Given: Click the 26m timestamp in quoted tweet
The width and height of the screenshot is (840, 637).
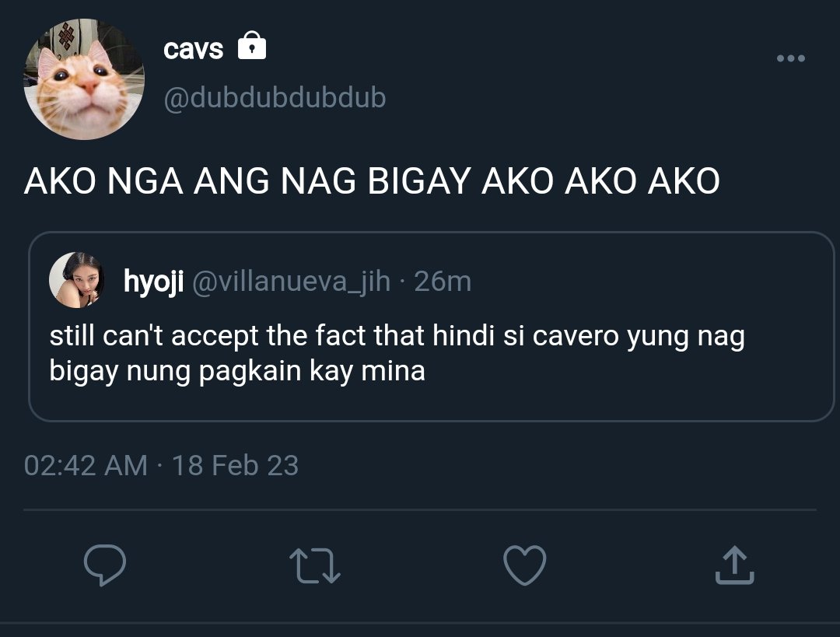Looking at the screenshot, I should (443, 282).
